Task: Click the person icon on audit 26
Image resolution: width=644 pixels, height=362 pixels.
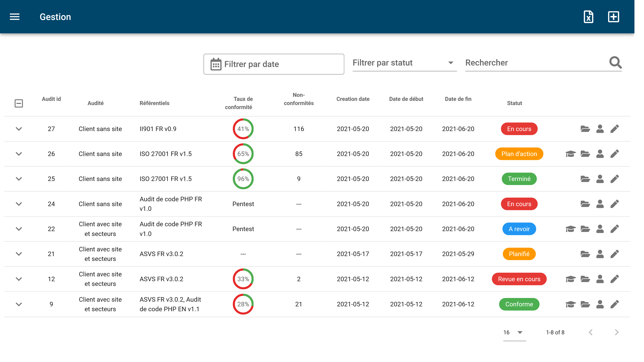Action: (600, 154)
